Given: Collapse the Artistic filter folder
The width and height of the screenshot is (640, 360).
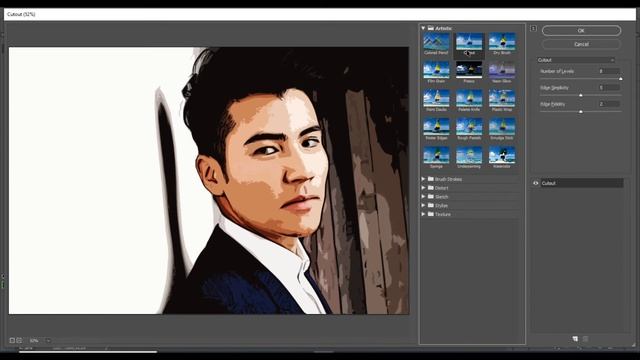Looking at the screenshot, I should (423, 28).
